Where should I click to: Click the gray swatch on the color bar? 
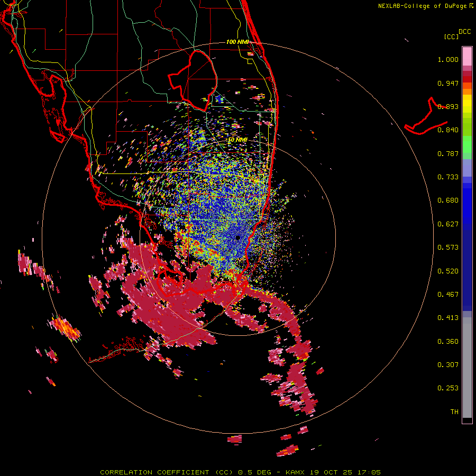coord(467,368)
